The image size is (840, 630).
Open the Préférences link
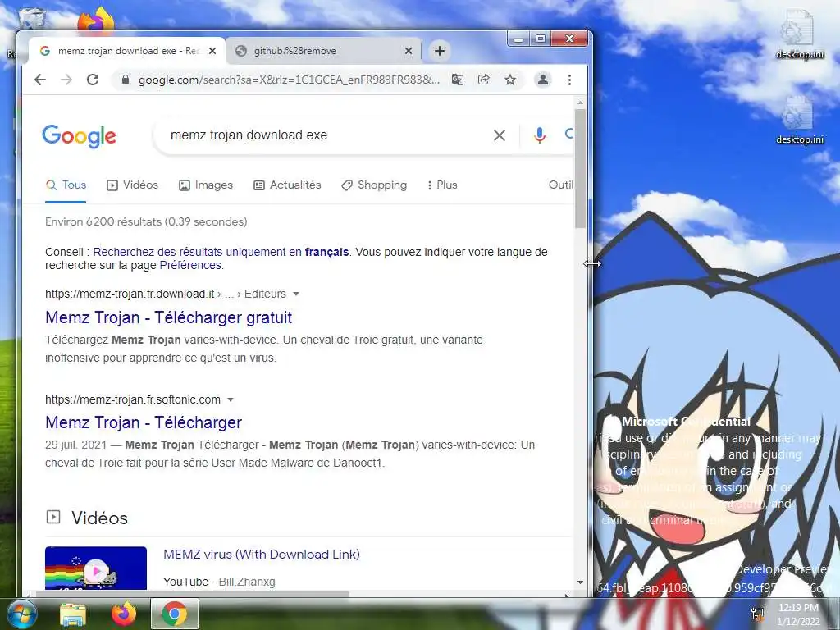pos(190,265)
